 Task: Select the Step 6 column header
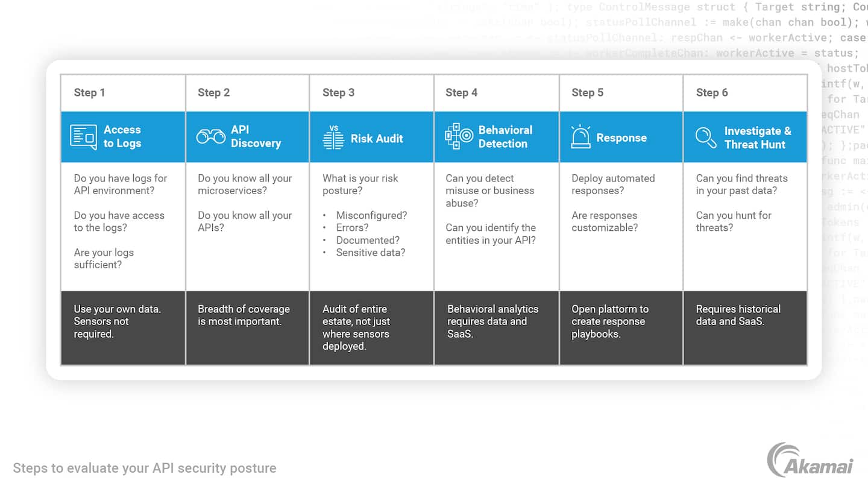point(712,92)
